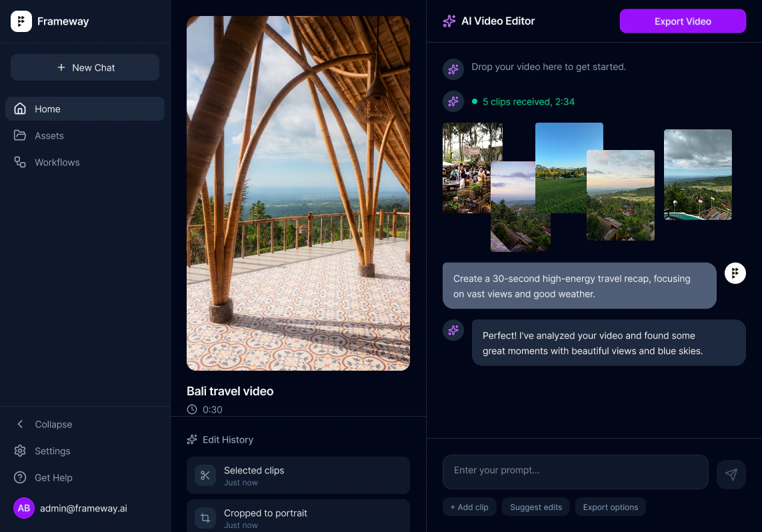The width and height of the screenshot is (762, 532).
Task: Click the AB user avatar
Action: click(x=24, y=508)
